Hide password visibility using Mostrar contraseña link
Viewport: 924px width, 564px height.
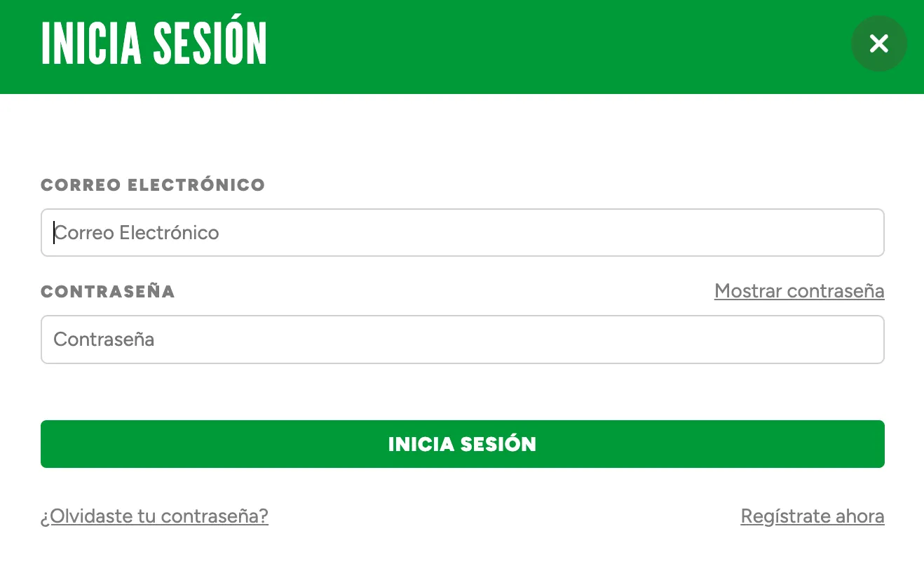[799, 291]
